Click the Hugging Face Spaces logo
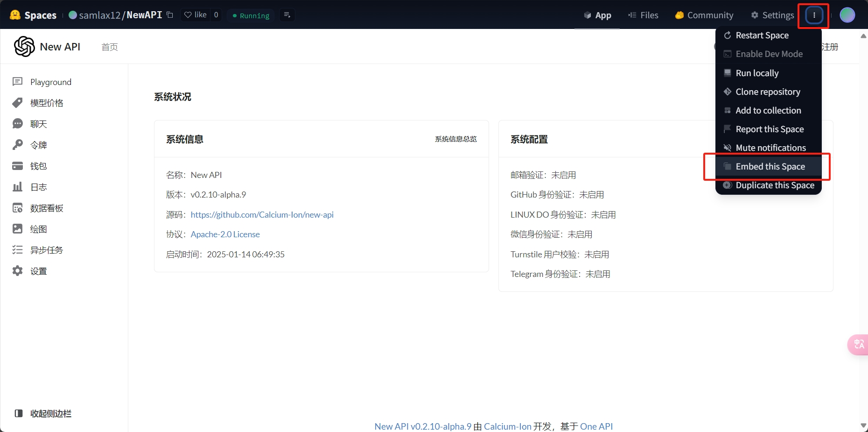868x432 pixels. point(33,15)
